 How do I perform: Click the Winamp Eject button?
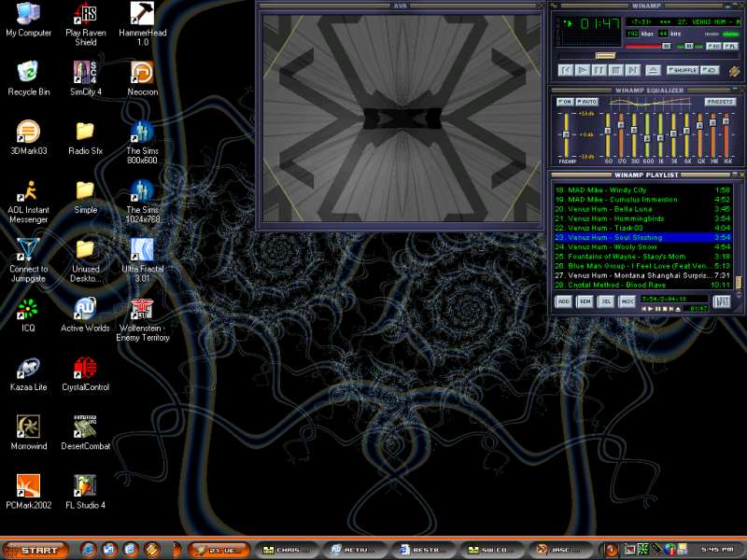point(654,70)
